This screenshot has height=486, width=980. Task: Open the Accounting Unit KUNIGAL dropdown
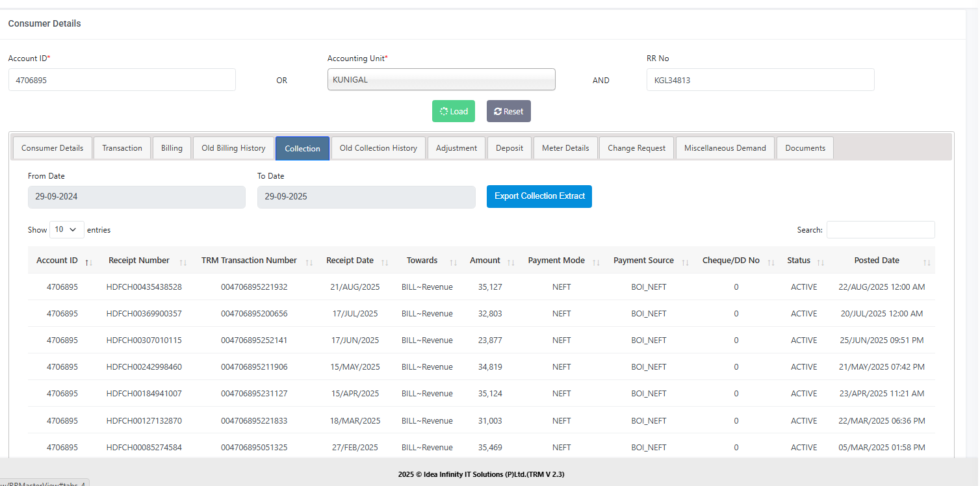[x=441, y=80]
